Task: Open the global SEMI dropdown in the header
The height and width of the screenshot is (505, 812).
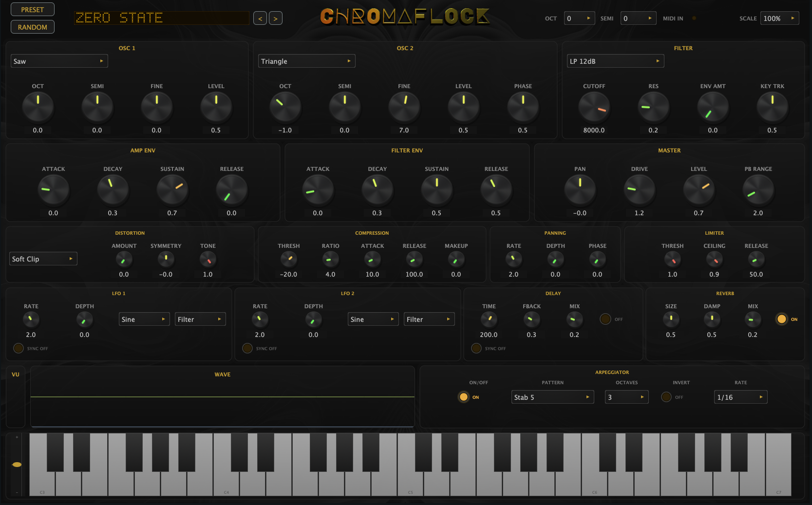Action: [x=638, y=19]
